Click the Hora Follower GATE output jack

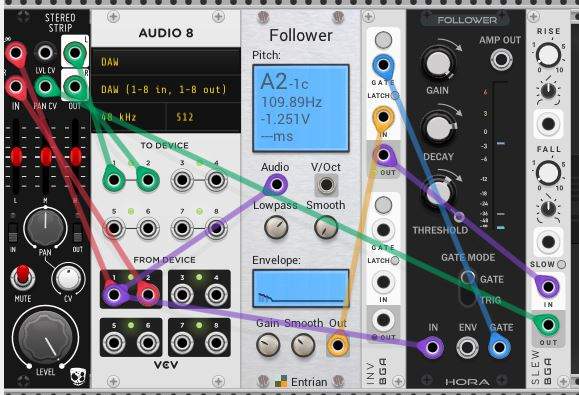499,347
